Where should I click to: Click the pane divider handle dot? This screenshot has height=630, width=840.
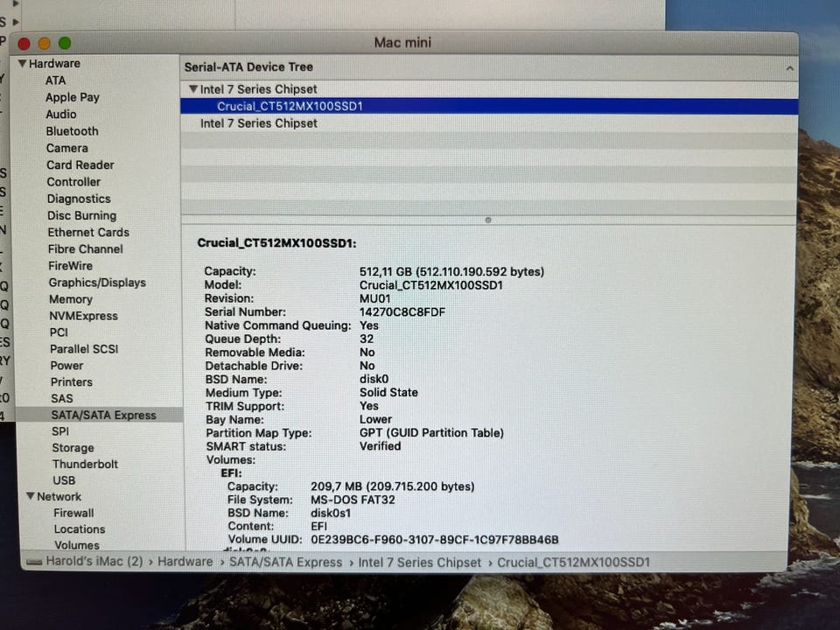tap(488, 220)
